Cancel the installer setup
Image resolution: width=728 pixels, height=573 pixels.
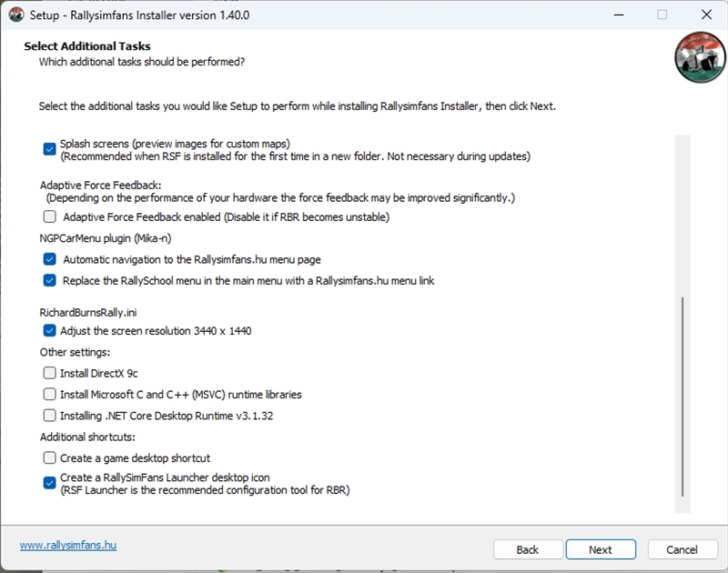(x=682, y=549)
